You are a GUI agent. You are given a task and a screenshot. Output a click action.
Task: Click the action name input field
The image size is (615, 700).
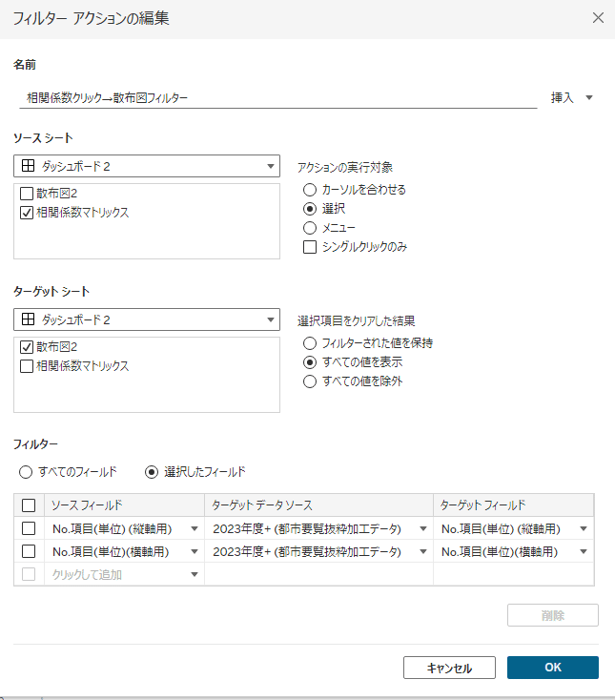pos(277,98)
